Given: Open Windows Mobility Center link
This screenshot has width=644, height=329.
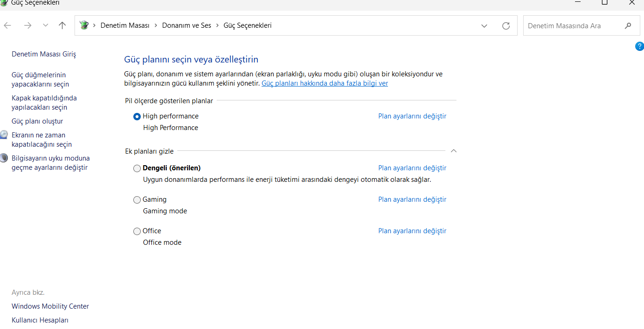Looking at the screenshot, I should coord(50,306).
